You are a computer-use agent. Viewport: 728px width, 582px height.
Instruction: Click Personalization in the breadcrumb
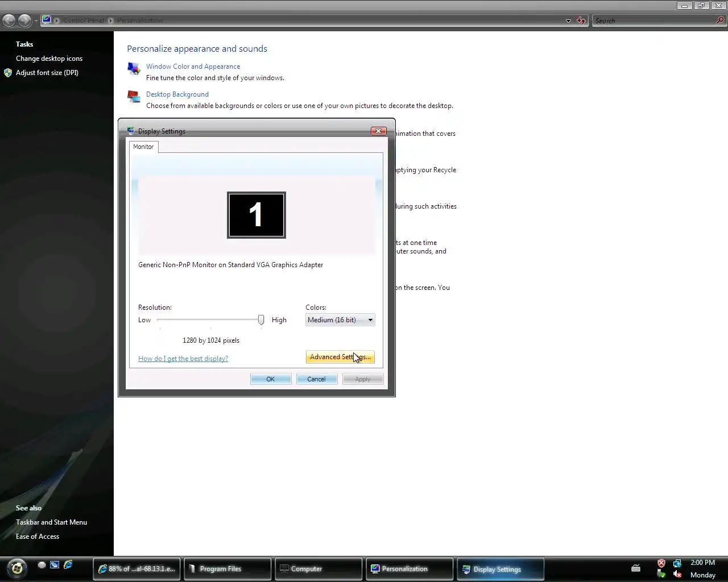(x=140, y=20)
